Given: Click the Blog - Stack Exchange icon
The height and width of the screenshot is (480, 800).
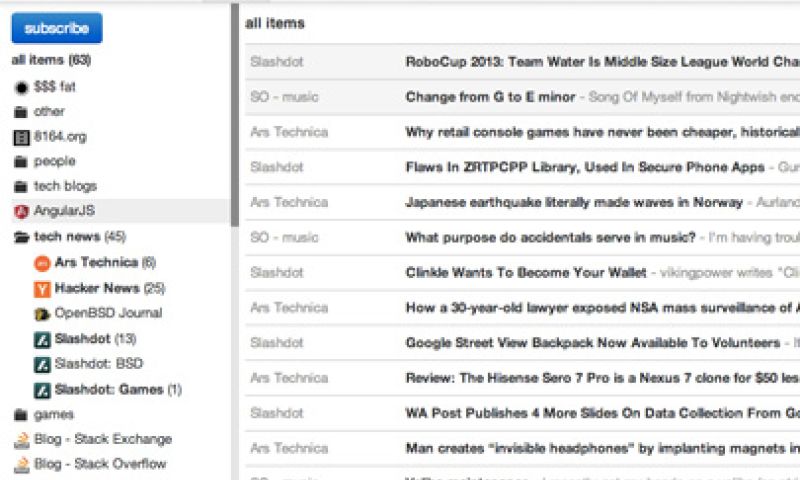Looking at the screenshot, I should click(21, 440).
